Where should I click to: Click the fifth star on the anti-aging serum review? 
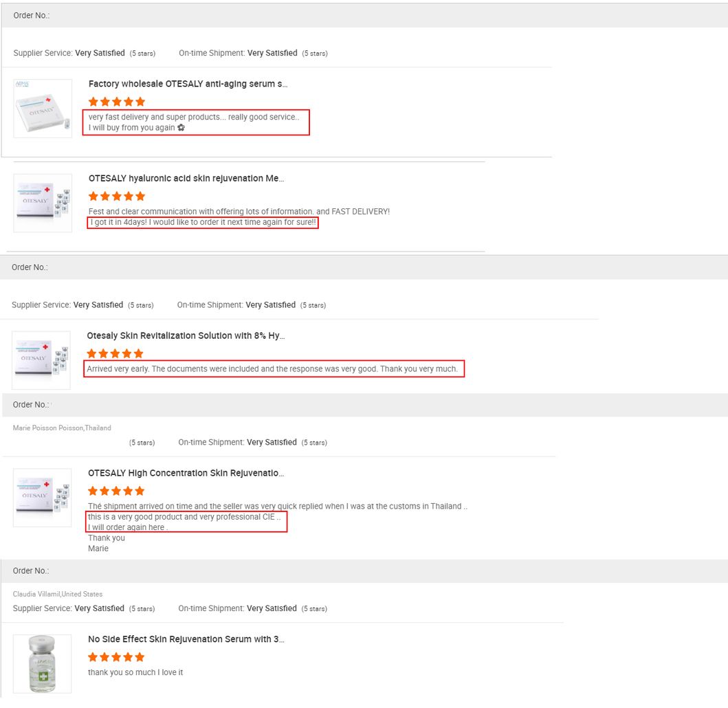coord(142,101)
